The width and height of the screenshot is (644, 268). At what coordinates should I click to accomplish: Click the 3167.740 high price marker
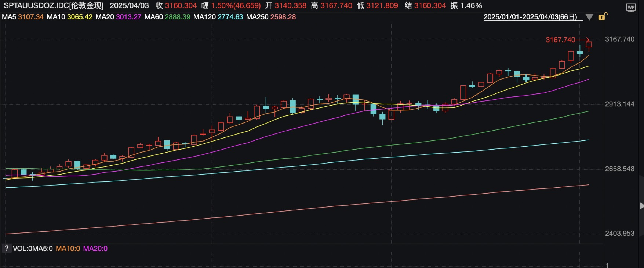point(560,40)
